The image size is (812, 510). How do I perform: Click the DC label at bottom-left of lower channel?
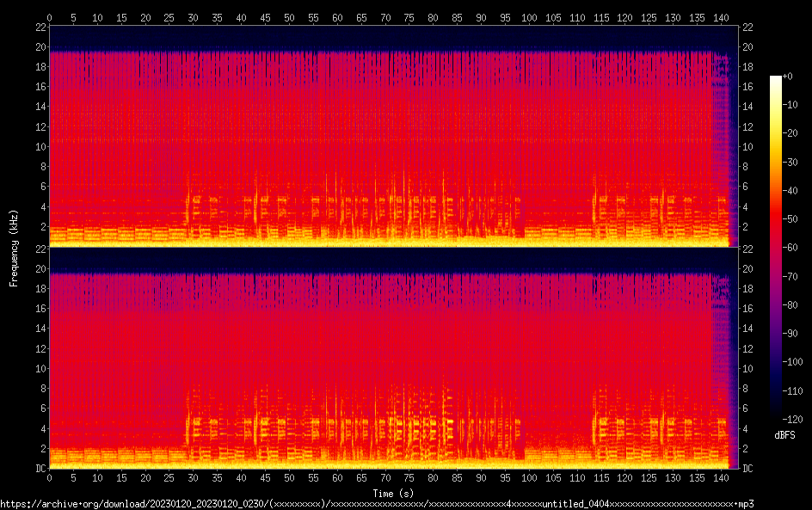(38, 468)
